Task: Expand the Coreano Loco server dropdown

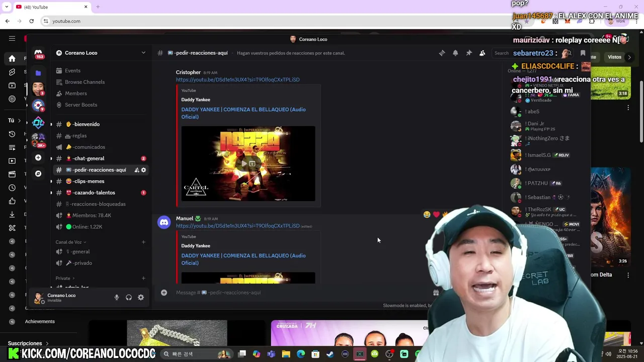Action: click(x=143, y=53)
